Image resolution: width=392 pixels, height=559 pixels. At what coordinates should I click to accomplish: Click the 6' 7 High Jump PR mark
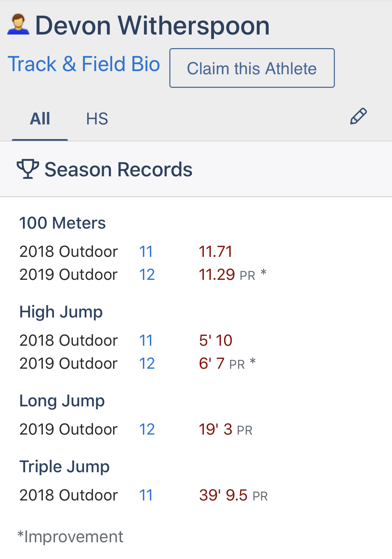tap(212, 363)
